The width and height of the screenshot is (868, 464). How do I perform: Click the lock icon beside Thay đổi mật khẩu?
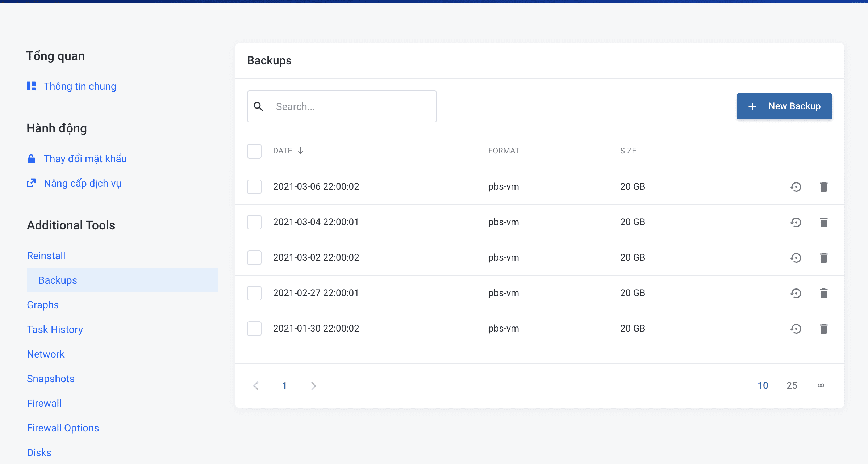[31, 159]
